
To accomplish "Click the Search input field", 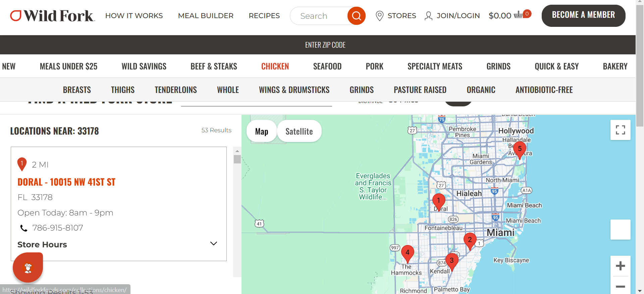I will click(x=319, y=16).
